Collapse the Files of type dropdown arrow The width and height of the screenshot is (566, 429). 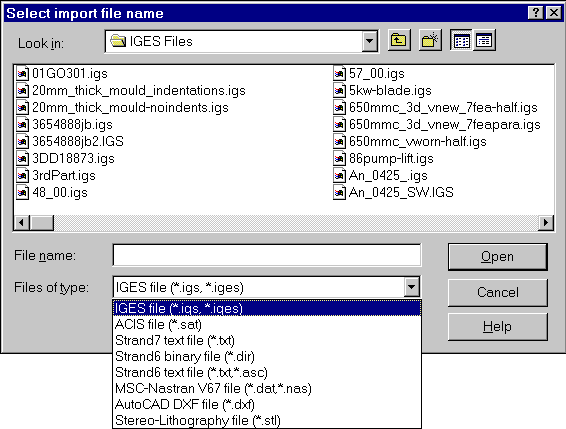point(412,287)
